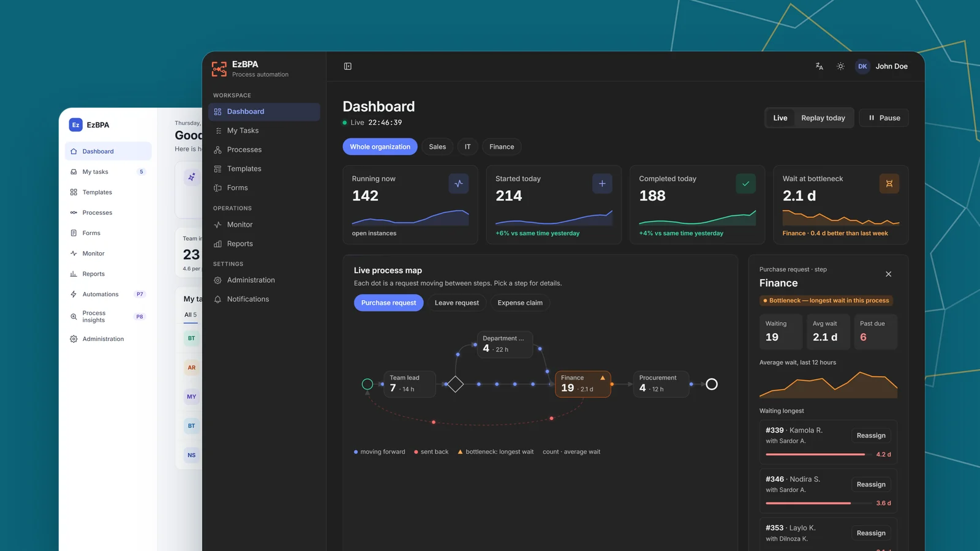Open Forms in dark sidebar

tap(264, 187)
